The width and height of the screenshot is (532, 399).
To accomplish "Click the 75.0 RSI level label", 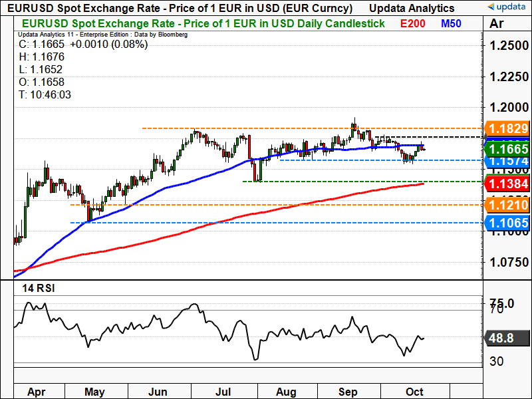I will pos(502,303).
